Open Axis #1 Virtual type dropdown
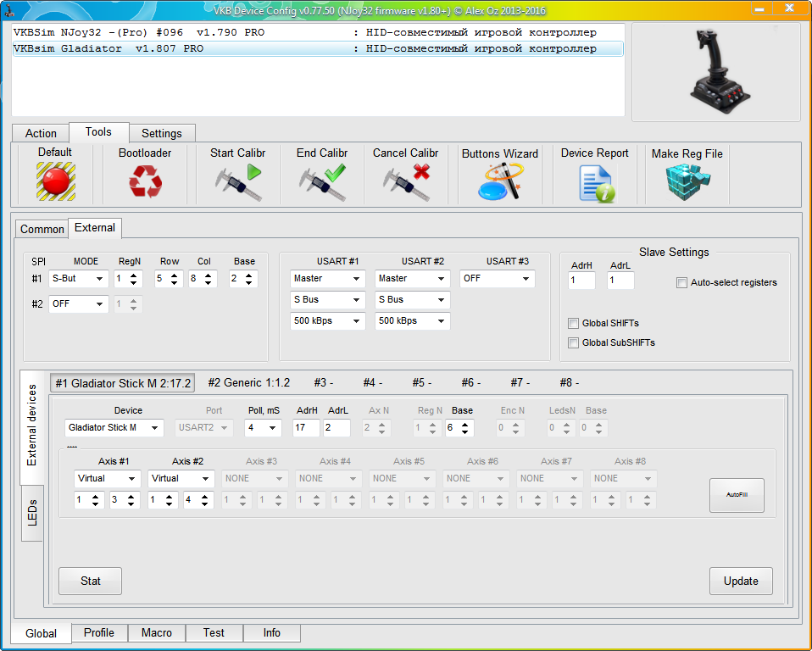This screenshot has height=651, width=812. click(x=107, y=479)
